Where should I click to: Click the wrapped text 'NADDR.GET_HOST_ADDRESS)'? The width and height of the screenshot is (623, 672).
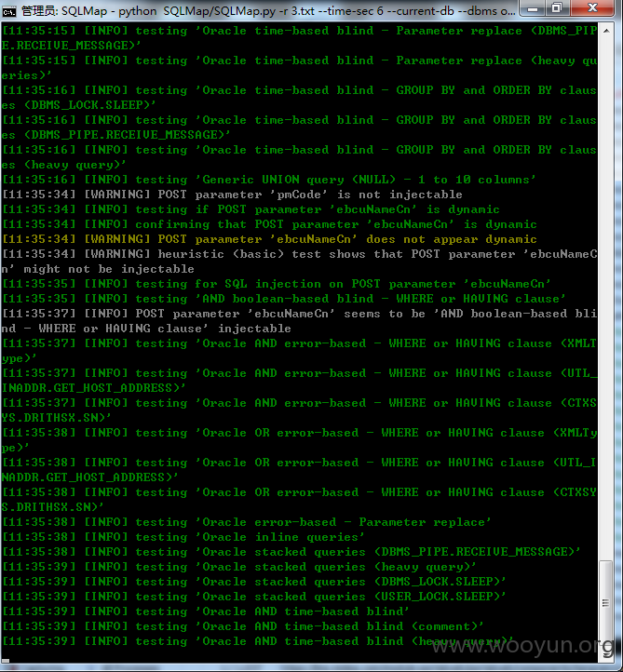(89, 477)
